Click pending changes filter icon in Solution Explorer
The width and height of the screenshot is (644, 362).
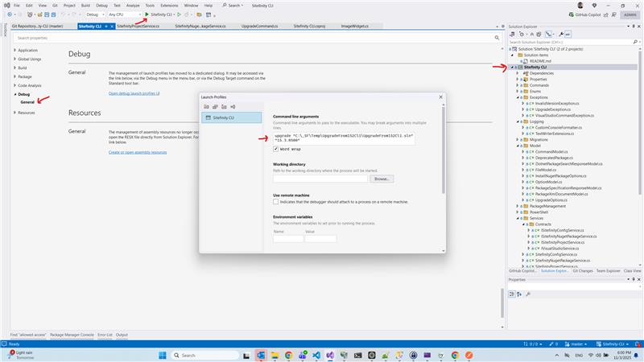(522, 34)
